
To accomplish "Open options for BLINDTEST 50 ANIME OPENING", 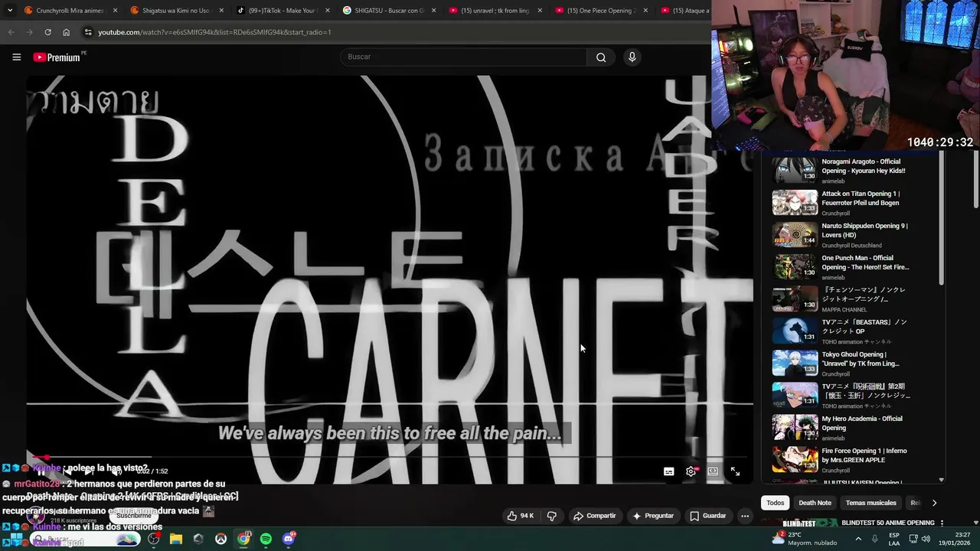I will pos(942,523).
